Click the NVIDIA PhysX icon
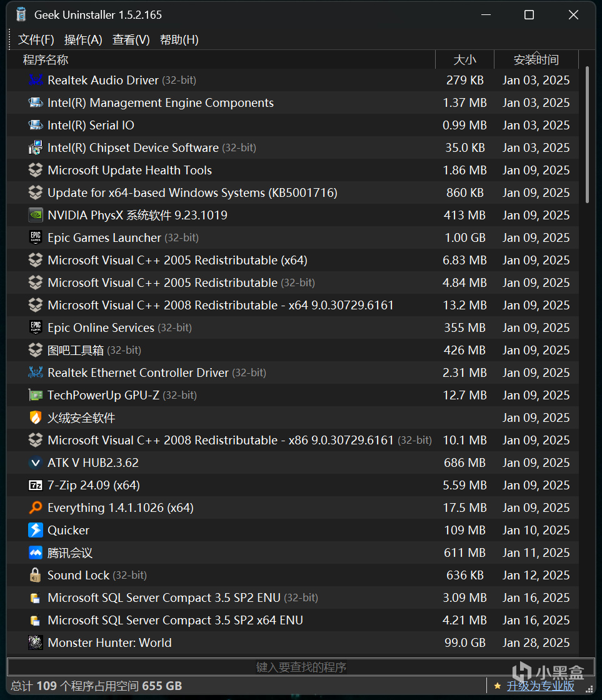The height and width of the screenshot is (700, 602). (x=36, y=215)
